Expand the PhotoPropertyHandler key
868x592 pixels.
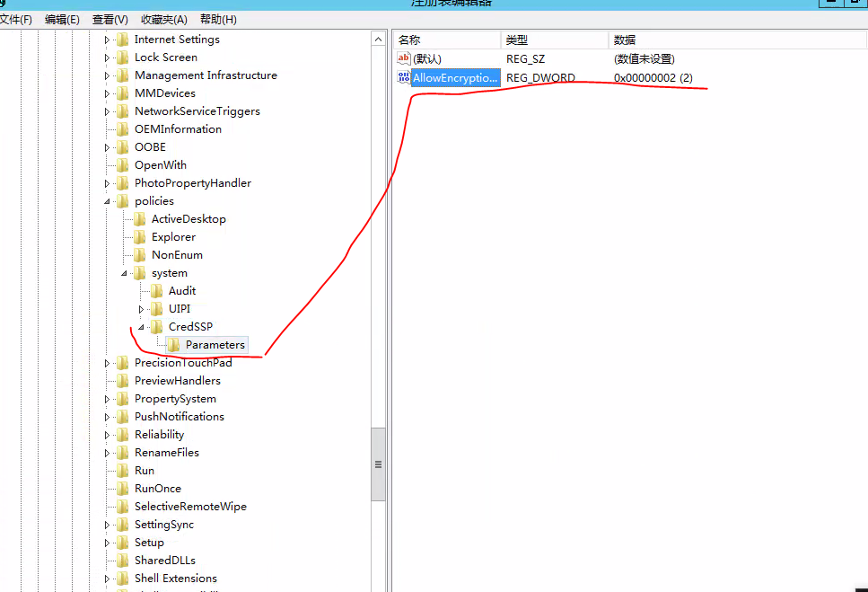[x=107, y=183]
